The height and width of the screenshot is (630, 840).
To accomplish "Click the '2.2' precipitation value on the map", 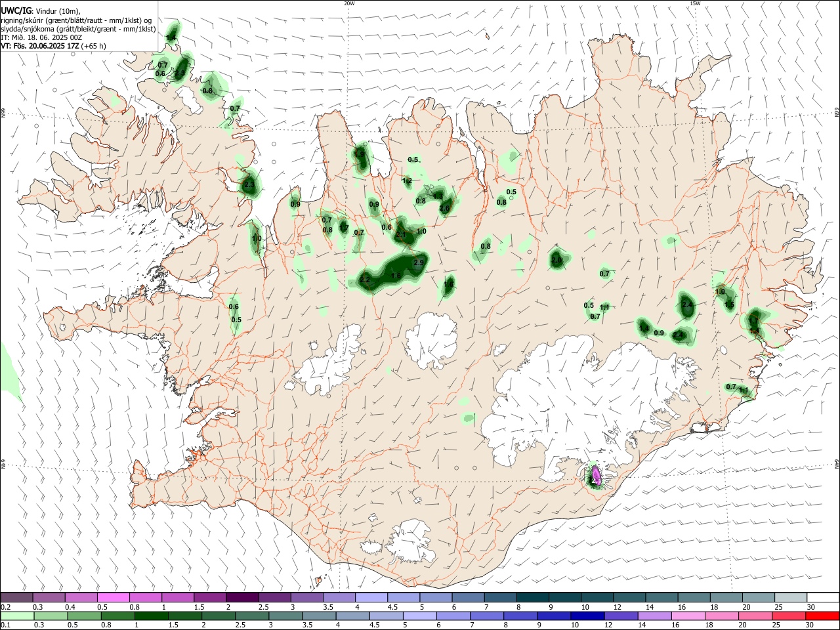I will coord(366,280).
